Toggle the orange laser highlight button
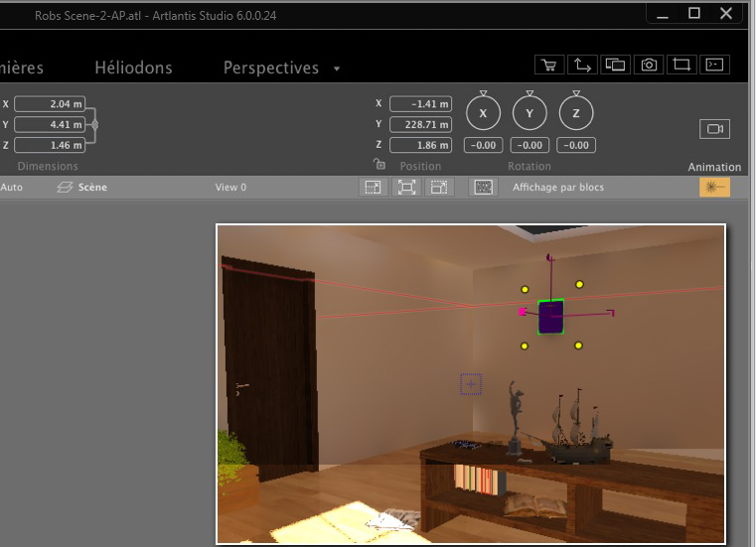 pos(714,187)
